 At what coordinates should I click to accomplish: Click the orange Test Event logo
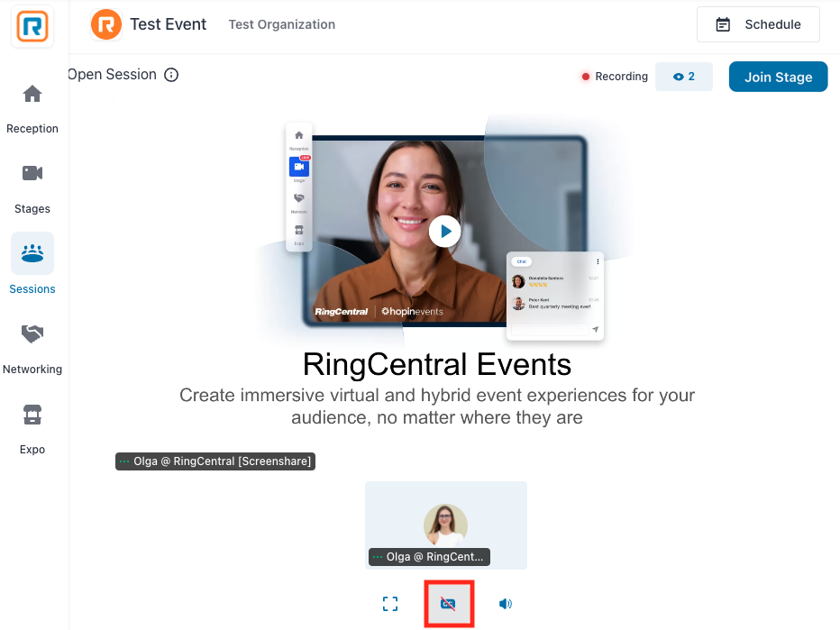click(x=106, y=24)
